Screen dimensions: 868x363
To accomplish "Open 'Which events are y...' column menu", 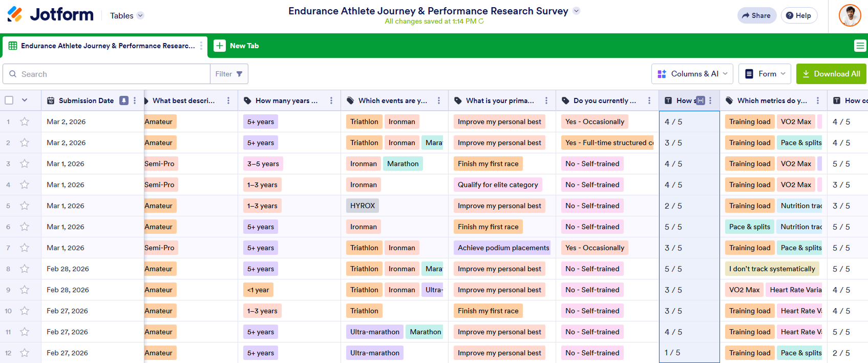I will click(x=439, y=100).
